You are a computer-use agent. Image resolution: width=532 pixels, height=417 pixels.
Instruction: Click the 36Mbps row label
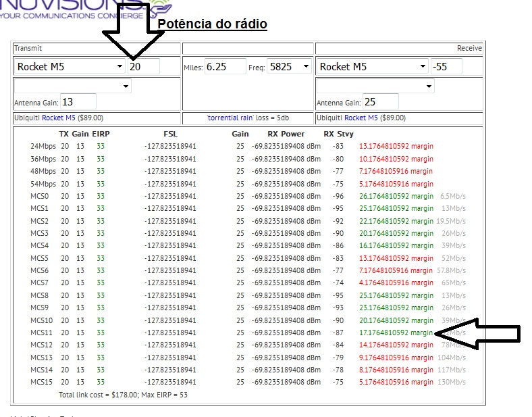coord(43,159)
